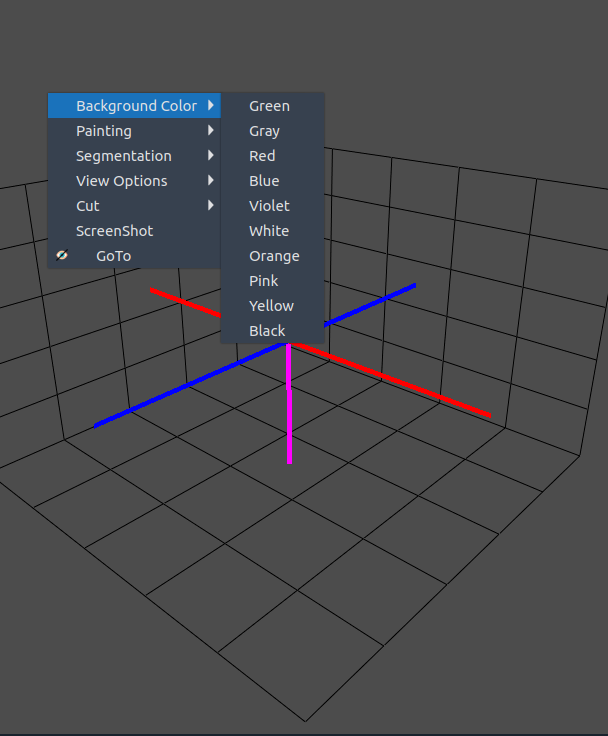Click the crossed-eye icon beside GoTo
This screenshot has width=608, height=736.
62,255
